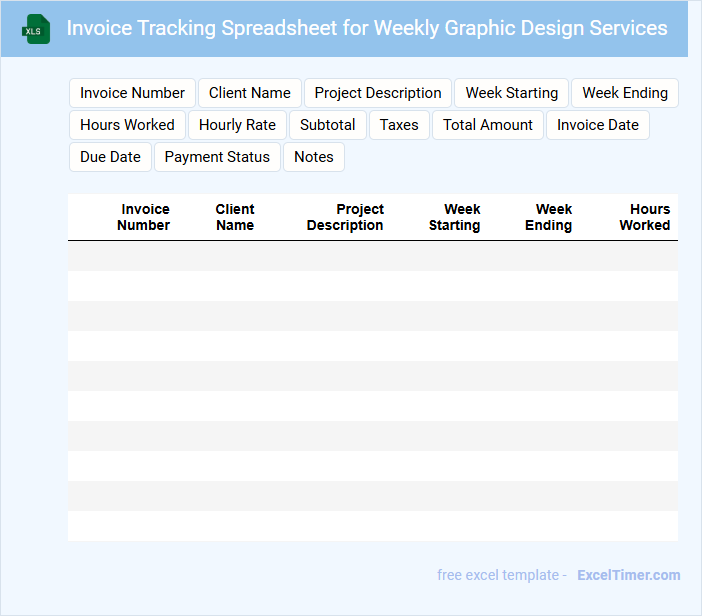The image size is (702, 616).
Task: Click the Payment Status tag
Action: (217, 157)
